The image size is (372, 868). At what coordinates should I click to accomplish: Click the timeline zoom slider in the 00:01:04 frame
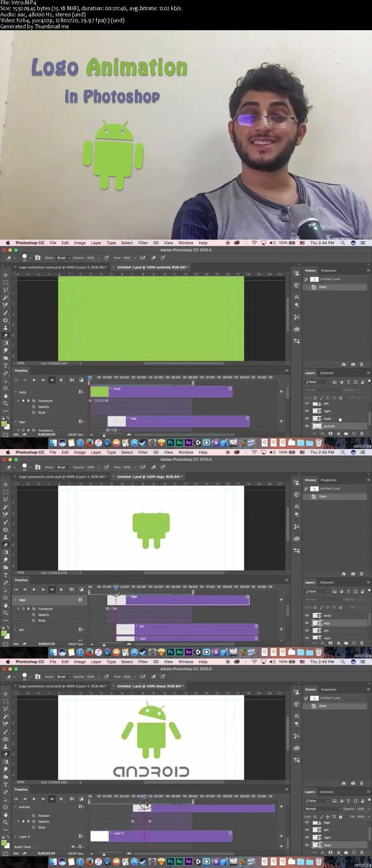point(104,645)
